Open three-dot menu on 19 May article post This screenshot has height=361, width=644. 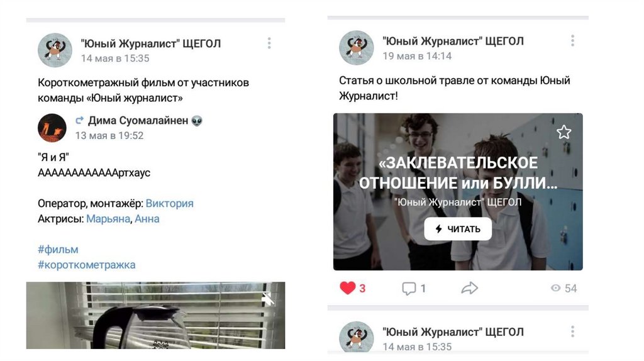(x=572, y=41)
